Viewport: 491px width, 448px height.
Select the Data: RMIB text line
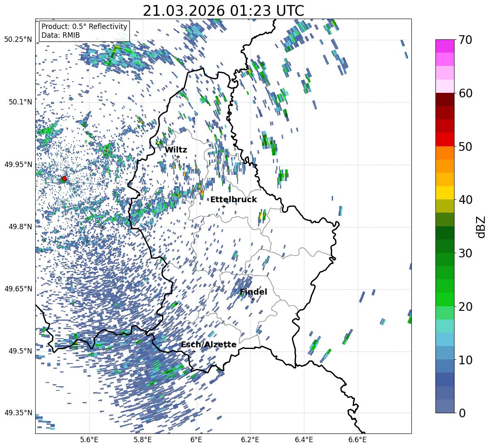[x=61, y=35]
